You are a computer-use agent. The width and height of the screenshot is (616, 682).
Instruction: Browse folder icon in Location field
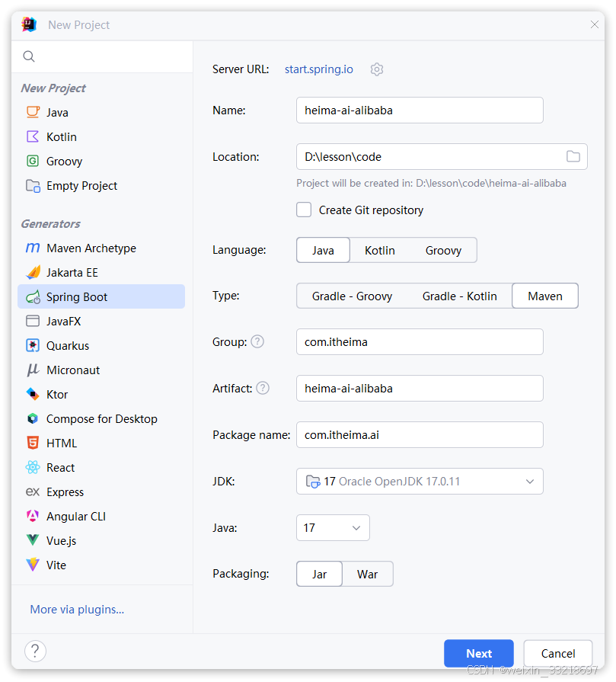573,156
